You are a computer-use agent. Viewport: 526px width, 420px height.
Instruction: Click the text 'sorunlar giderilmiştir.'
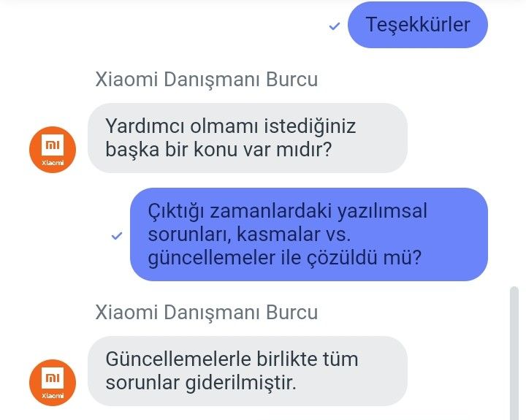(x=201, y=383)
